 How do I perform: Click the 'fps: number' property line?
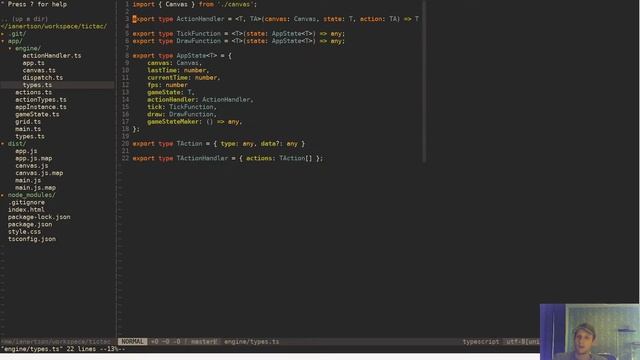(167, 85)
